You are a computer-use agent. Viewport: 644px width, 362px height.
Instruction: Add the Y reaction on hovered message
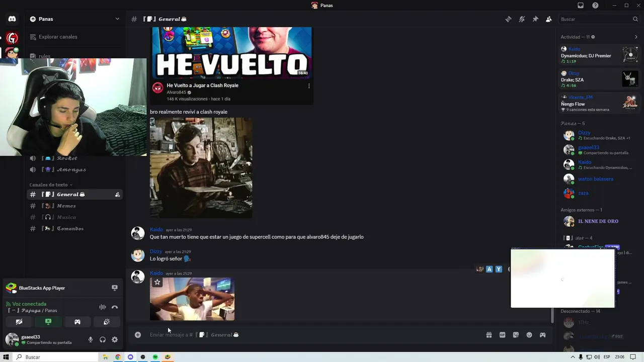(x=499, y=269)
